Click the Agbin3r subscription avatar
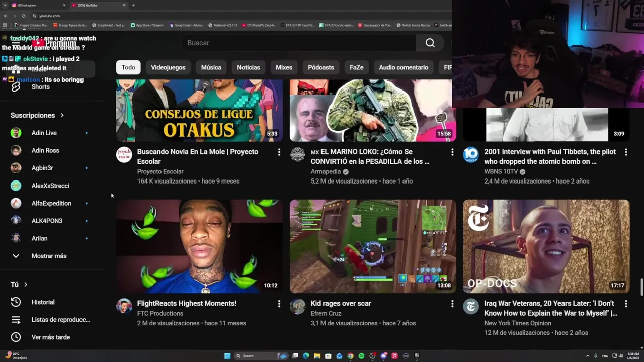644x362 pixels. [x=16, y=168]
